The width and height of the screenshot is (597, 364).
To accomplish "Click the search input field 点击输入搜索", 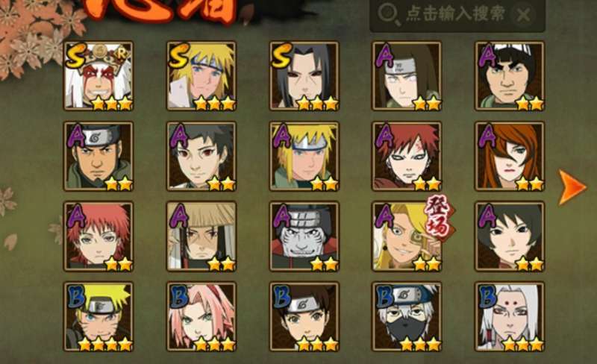I will pos(457,14).
